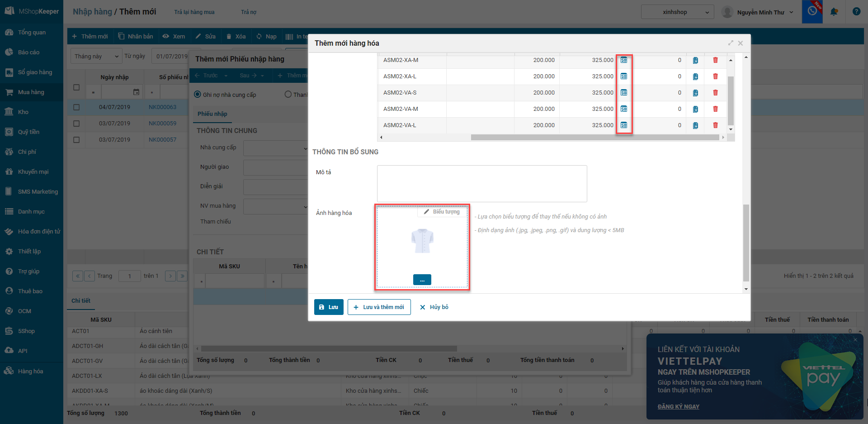The image size is (868, 424).
Task: Open the unit price table icon for ASM02-XA-L
Action: 624,76
